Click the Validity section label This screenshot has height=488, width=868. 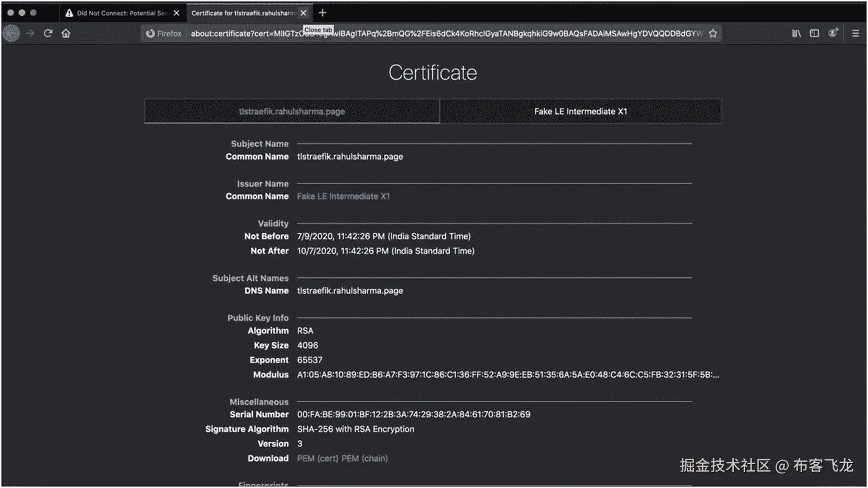click(273, 224)
